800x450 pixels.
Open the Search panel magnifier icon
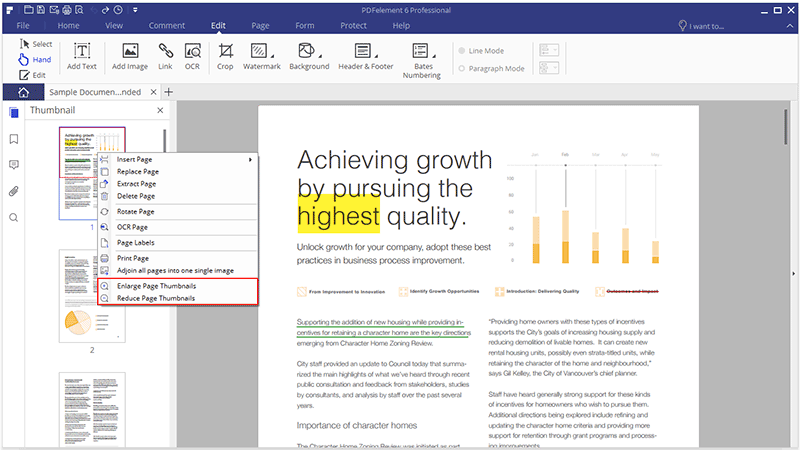14,218
